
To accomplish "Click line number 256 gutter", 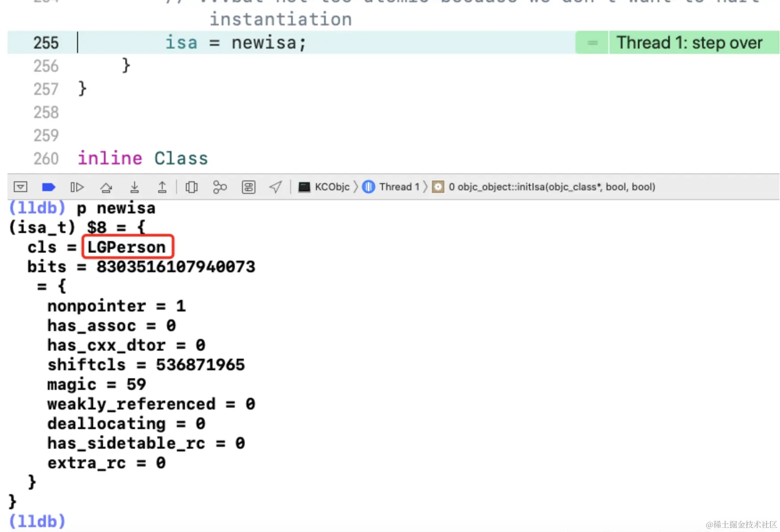I will click(46, 66).
